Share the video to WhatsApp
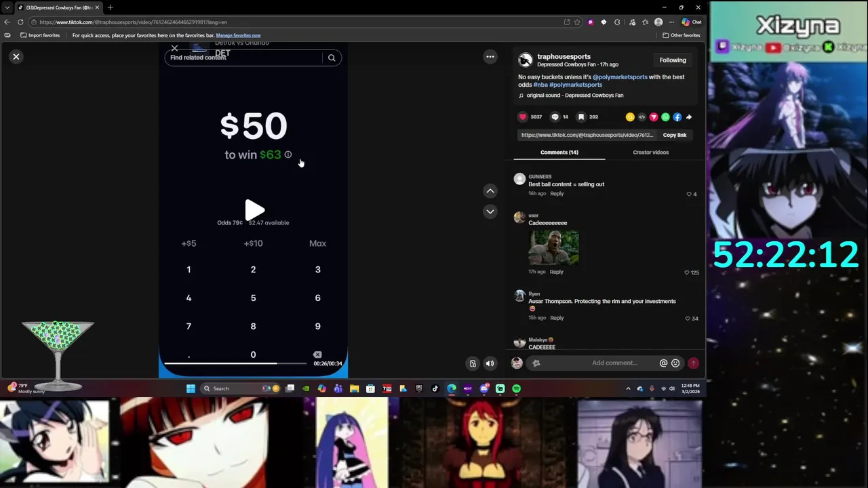 click(x=665, y=117)
